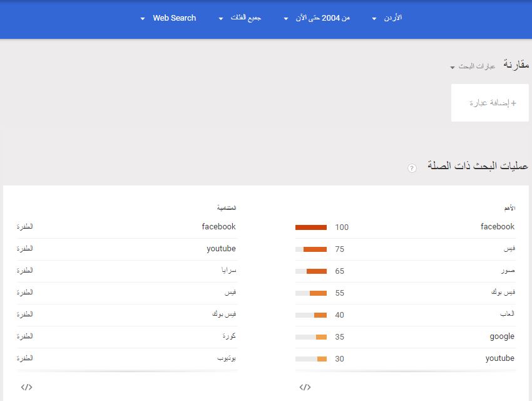Viewport: 532px width, 401px height.
Task: Click the value 35 beside google
Action: pyautogui.click(x=340, y=337)
